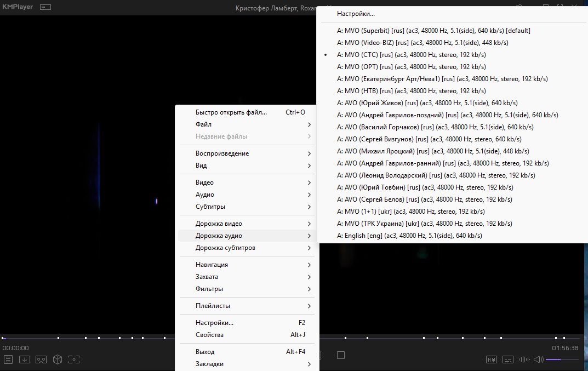Open the Плейлисты submenu
588x371 pixels.
[x=247, y=306]
